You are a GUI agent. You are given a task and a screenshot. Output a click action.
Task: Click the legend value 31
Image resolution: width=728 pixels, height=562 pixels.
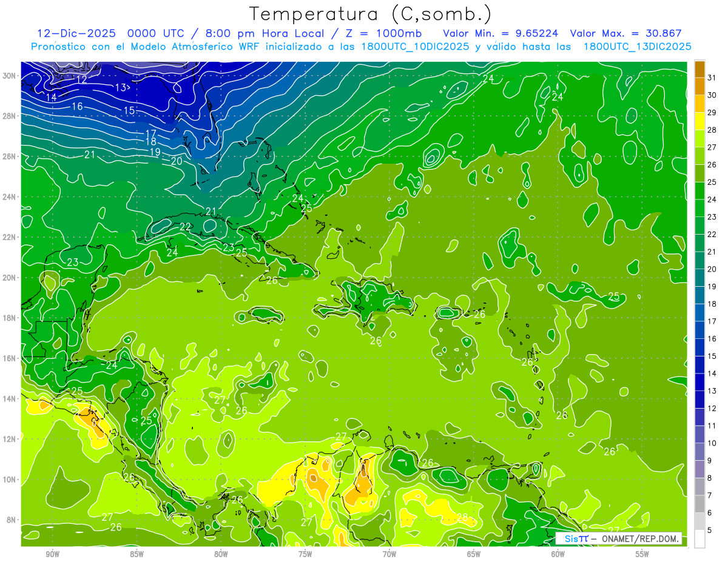click(712, 78)
